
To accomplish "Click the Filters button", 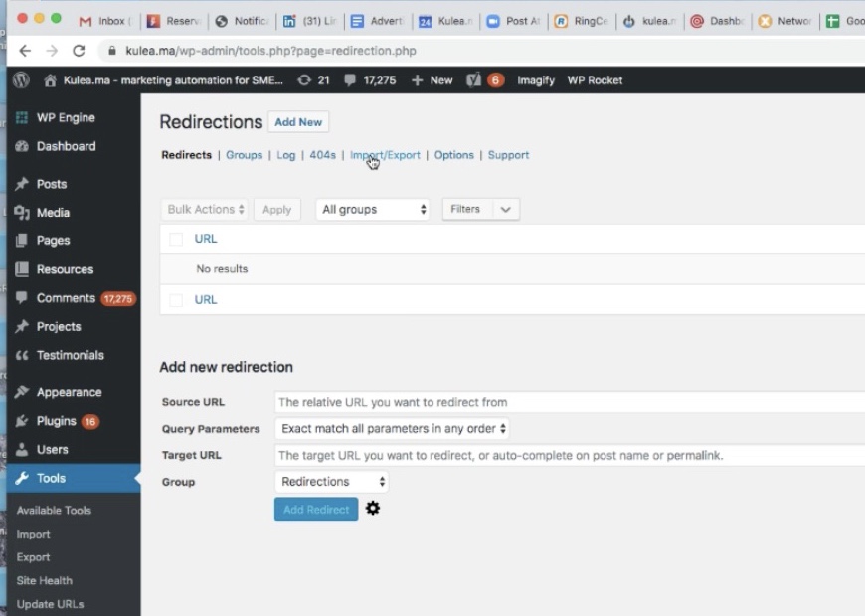I will tap(465, 209).
